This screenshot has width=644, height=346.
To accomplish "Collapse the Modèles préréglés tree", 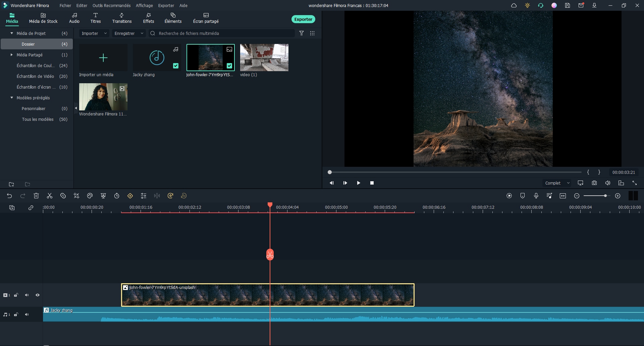I will pyautogui.click(x=12, y=98).
